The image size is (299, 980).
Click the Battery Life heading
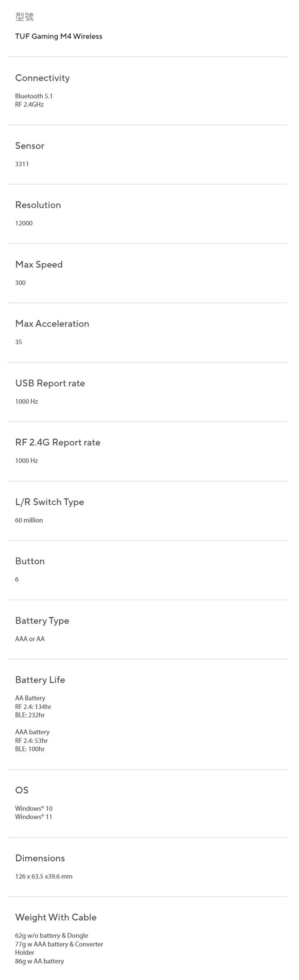pos(40,680)
